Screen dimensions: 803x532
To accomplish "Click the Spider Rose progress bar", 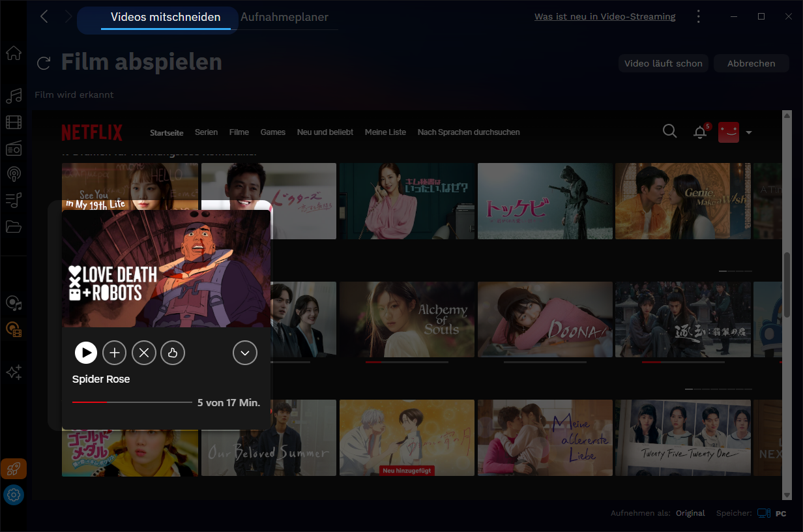I will click(x=132, y=402).
